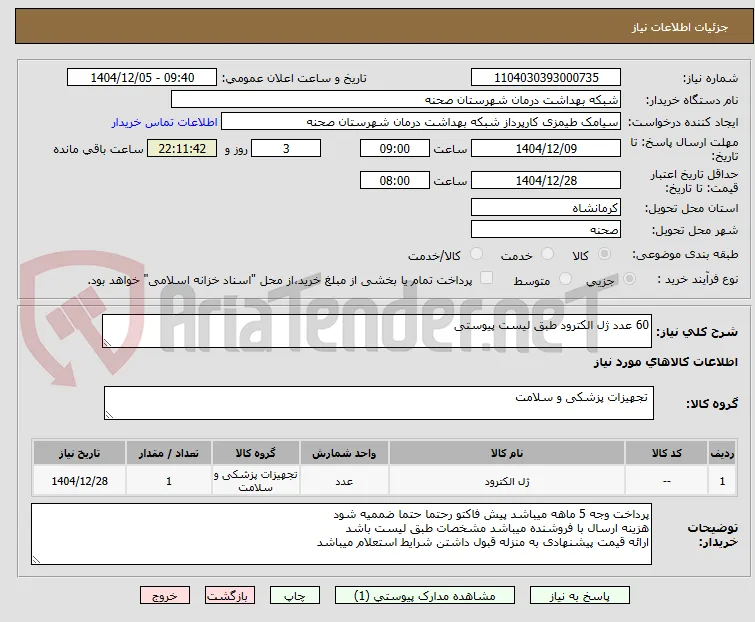Image resolution: width=755 pixels, height=622 pixels.
Task: Click the validity time 08:00 field
Action: [x=394, y=181]
